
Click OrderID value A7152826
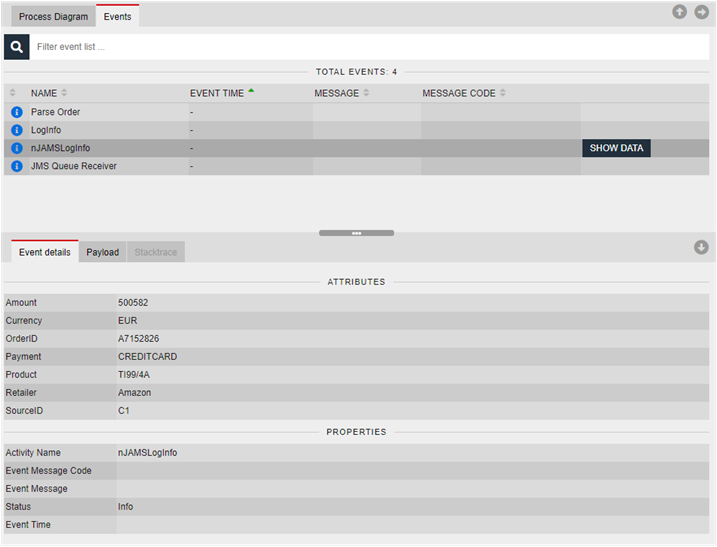[139, 339]
